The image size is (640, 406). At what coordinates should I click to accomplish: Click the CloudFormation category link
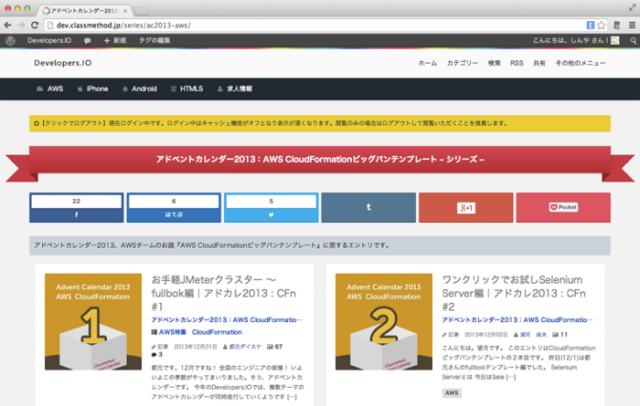click(217, 332)
